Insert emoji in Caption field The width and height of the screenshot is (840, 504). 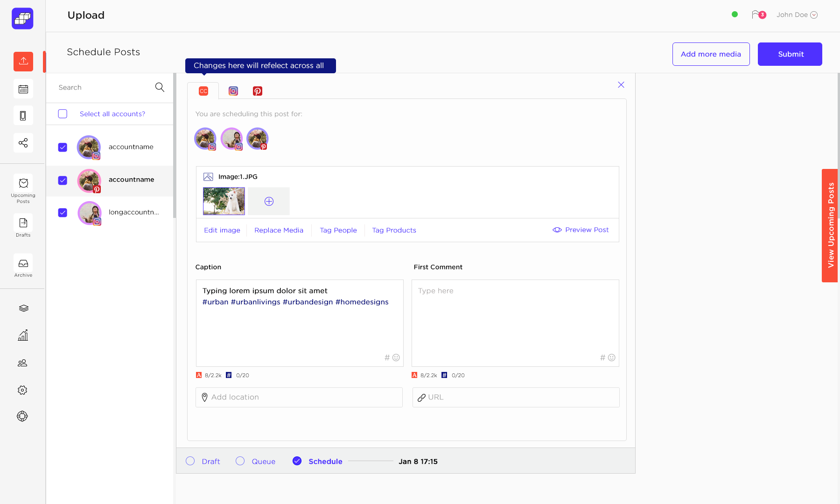(x=396, y=357)
